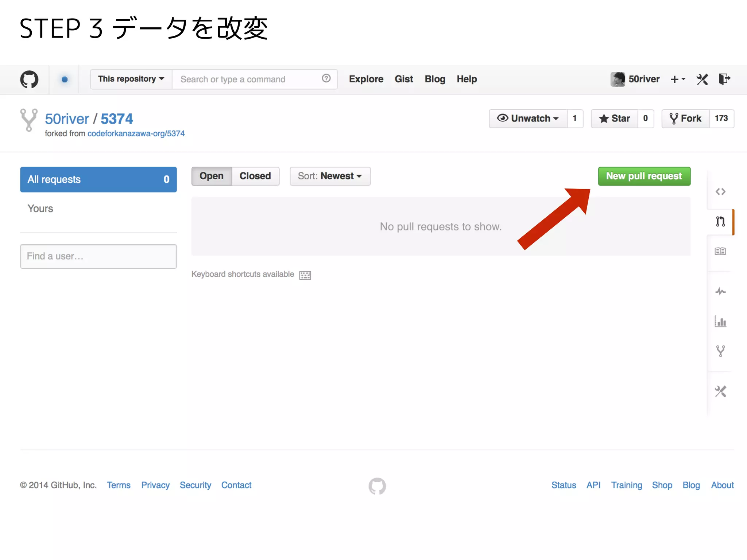The image size is (747, 560).
Task: Click the New pull request button
Action: (644, 176)
